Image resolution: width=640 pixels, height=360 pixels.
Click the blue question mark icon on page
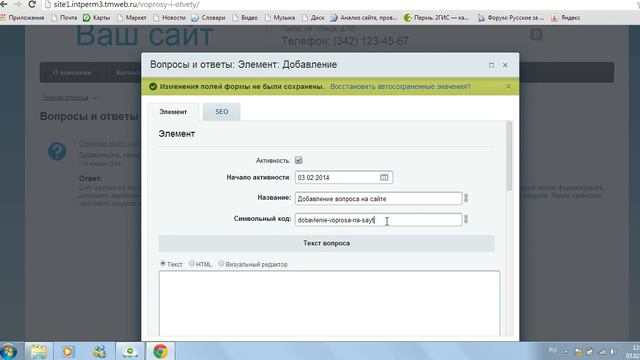[57, 151]
